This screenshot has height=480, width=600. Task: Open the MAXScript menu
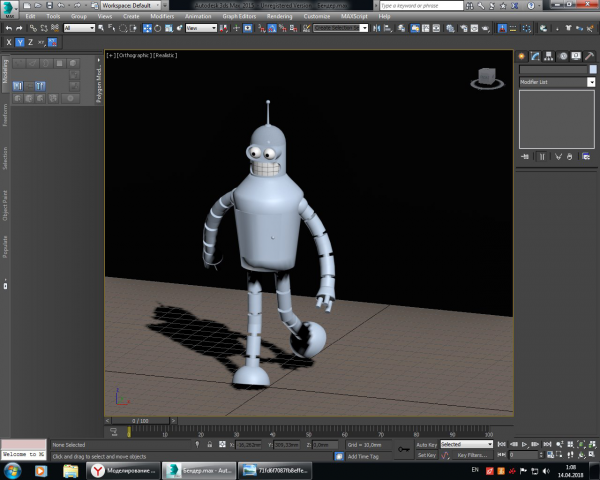click(354, 16)
